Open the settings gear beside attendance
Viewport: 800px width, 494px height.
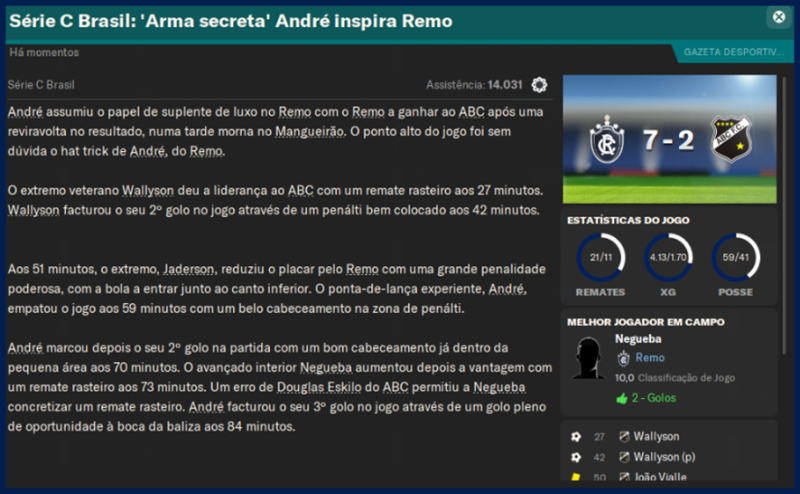point(539,85)
